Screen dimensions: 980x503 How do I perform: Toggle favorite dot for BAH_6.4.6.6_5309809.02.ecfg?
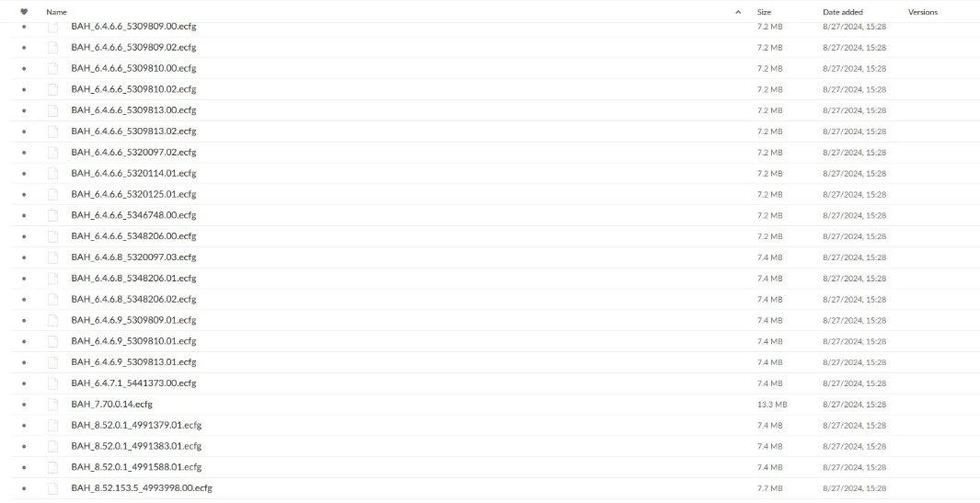tap(24, 48)
